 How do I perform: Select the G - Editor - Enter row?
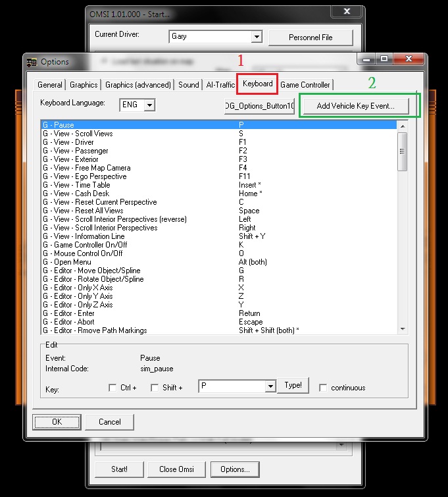click(219, 313)
